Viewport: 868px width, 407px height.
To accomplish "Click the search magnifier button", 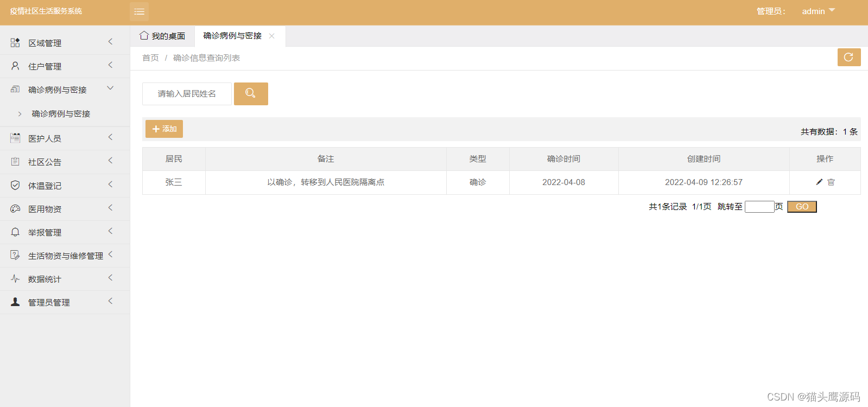I will click(251, 94).
